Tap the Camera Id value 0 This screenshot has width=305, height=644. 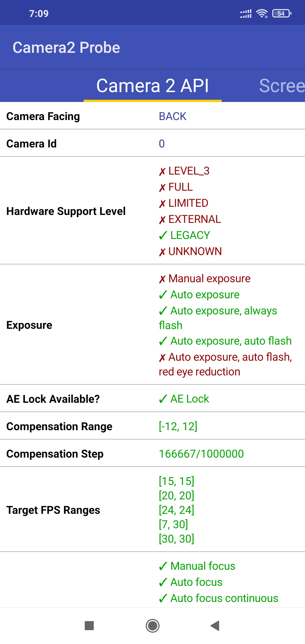161,143
